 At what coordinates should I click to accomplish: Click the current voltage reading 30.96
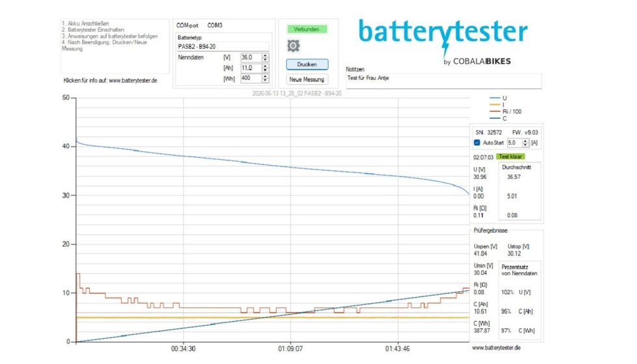[x=480, y=177]
